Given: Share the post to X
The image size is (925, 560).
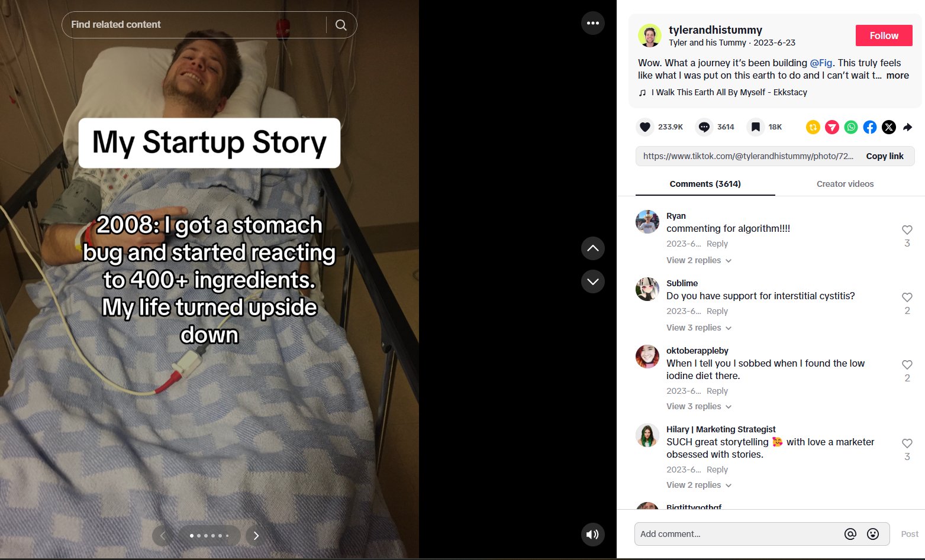Looking at the screenshot, I should click(x=889, y=127).
